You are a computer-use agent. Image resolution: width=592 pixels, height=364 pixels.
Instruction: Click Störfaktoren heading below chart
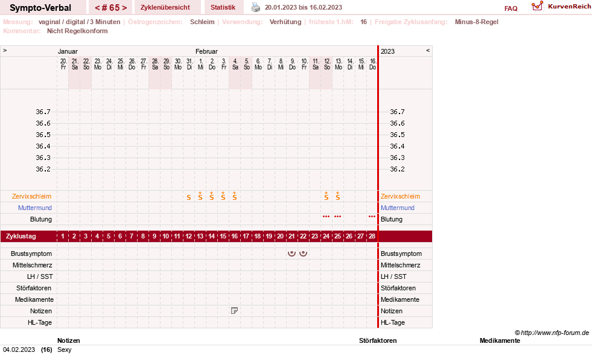[378, 340]
